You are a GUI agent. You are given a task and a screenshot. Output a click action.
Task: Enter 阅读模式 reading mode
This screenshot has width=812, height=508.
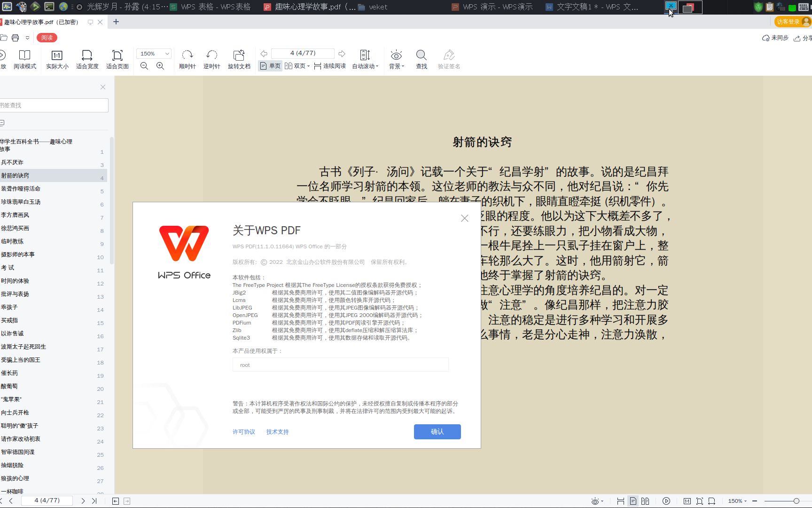tap(24, 60)
